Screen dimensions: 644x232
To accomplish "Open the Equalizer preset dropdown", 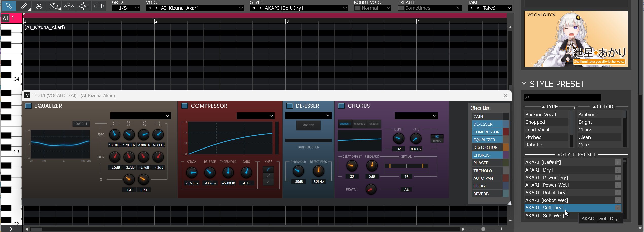I will (140, 116).
